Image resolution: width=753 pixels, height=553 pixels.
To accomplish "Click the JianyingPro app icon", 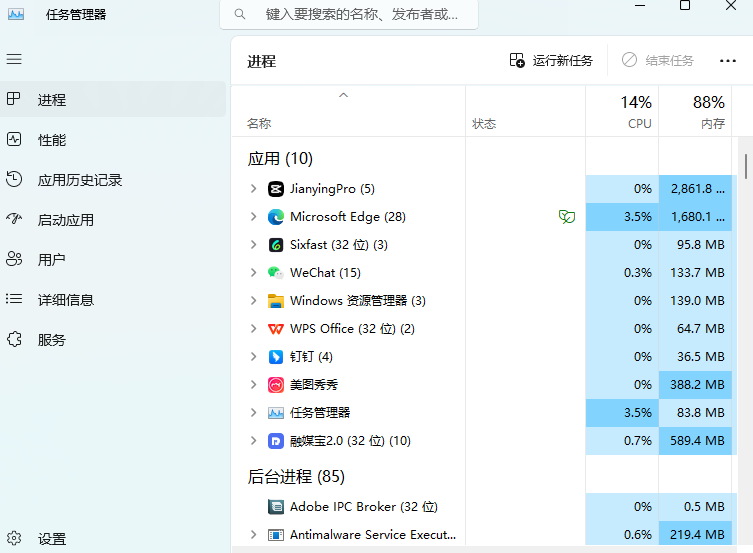I will pos(276,189).
